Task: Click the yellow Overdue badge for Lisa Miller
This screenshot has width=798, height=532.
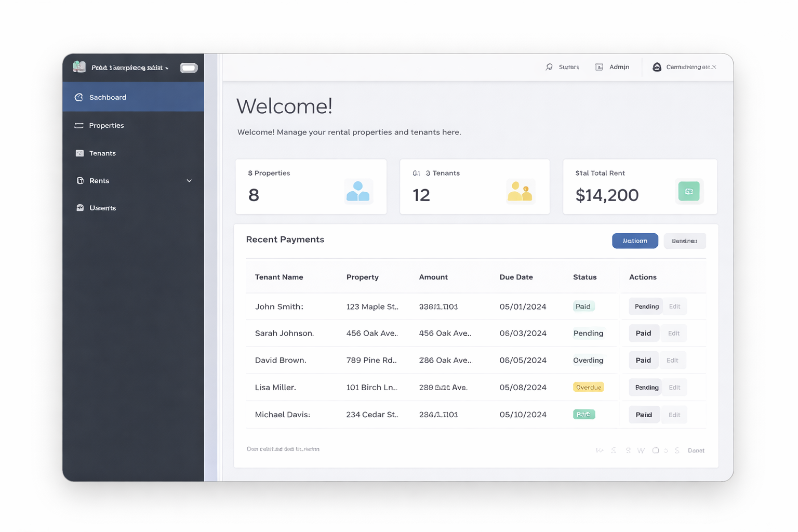Action: [589, 387]
